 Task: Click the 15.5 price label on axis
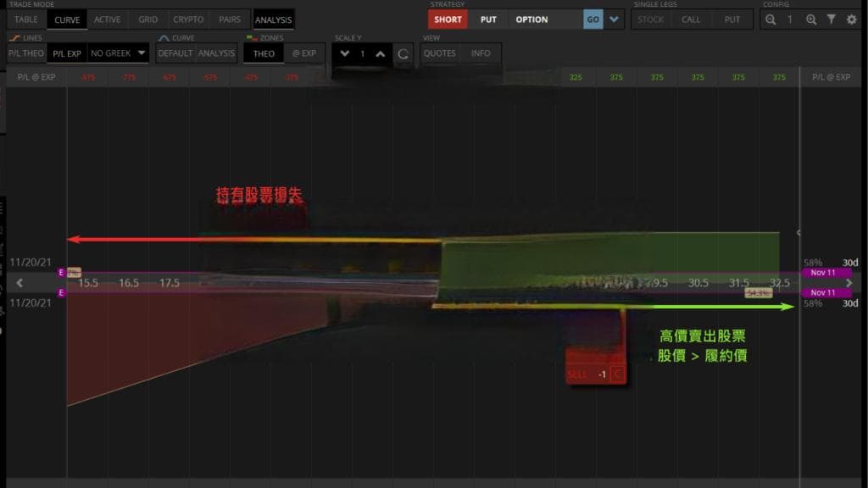(88, 283)
